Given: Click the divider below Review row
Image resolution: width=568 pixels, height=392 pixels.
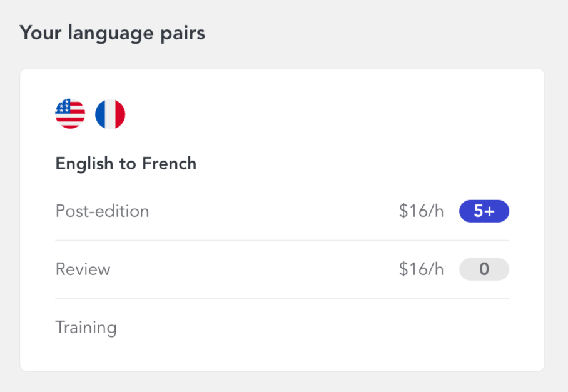Looking at the screenshot, I should click(x=282, y=299).
